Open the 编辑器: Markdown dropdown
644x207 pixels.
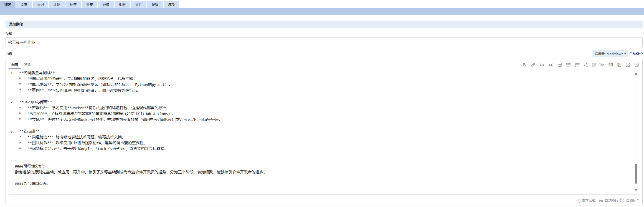coord(610,54)
